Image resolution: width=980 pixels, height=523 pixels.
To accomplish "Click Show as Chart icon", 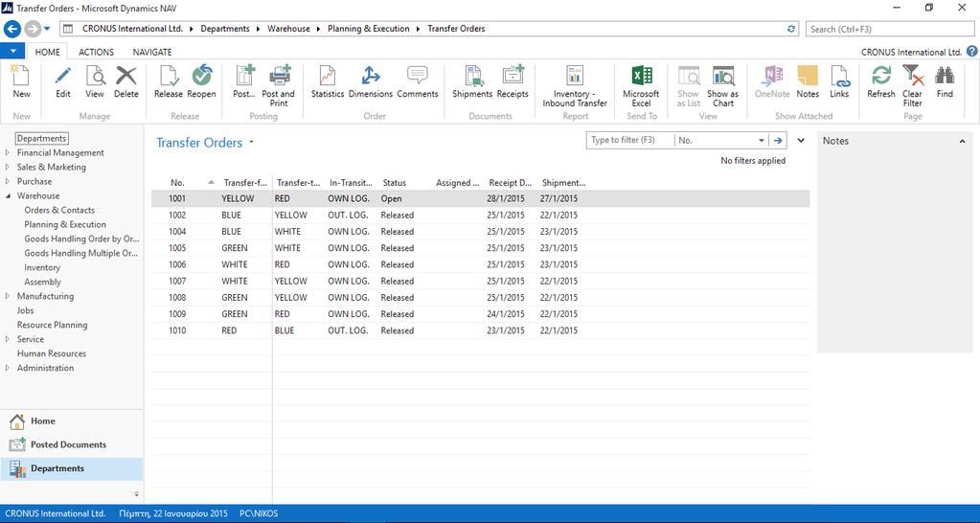I will (x=723, y=76).
